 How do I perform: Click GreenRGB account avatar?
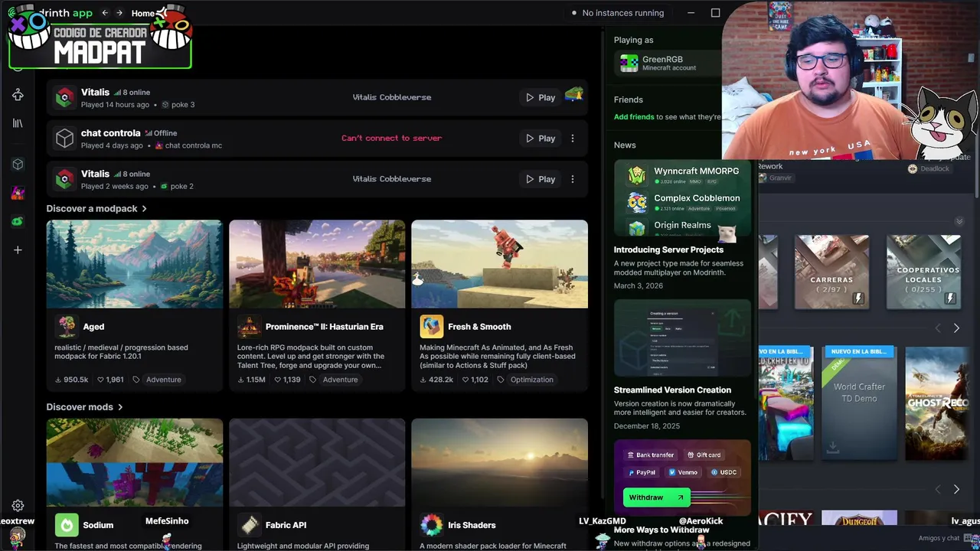click(629, 64)
